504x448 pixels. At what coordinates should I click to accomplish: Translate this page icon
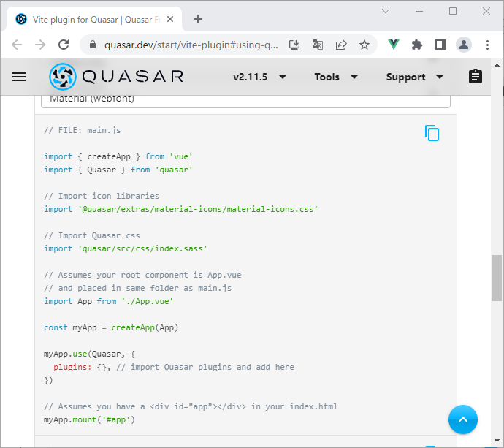point(318,45)
